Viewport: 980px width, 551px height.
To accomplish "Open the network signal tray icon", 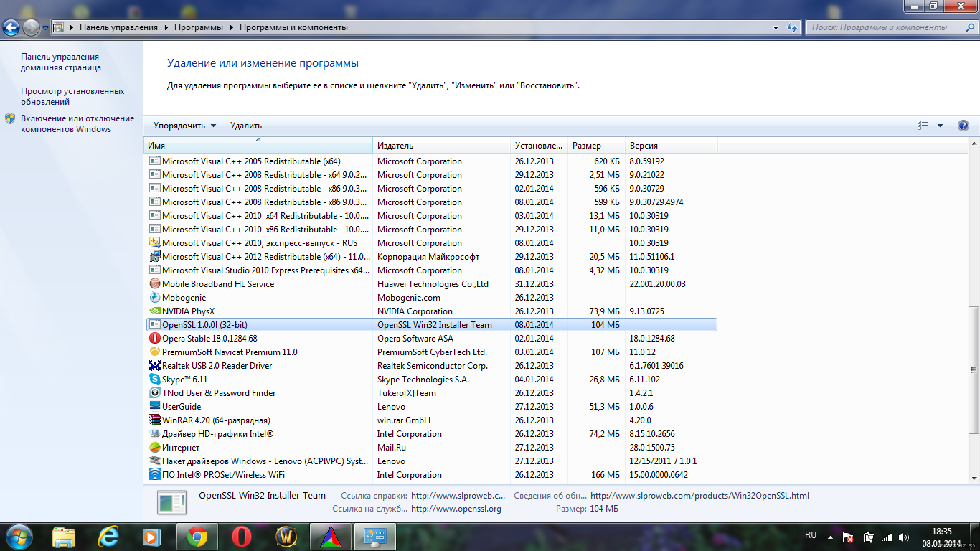I will coord(887,537).
